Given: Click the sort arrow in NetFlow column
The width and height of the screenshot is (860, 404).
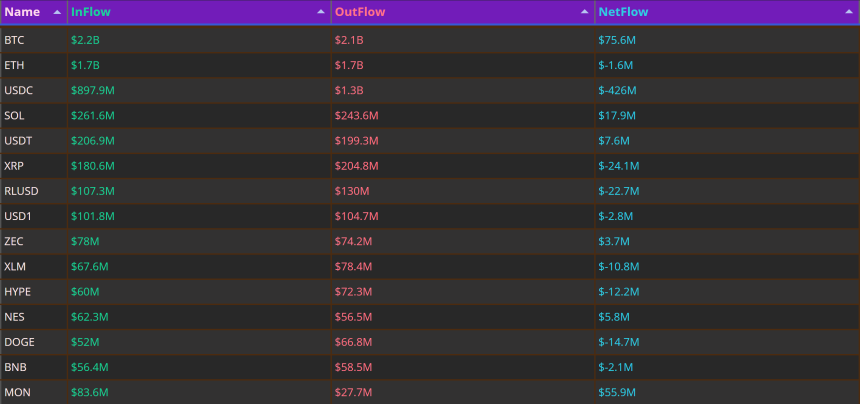Looking at the screenshot, I should point(848,12).
